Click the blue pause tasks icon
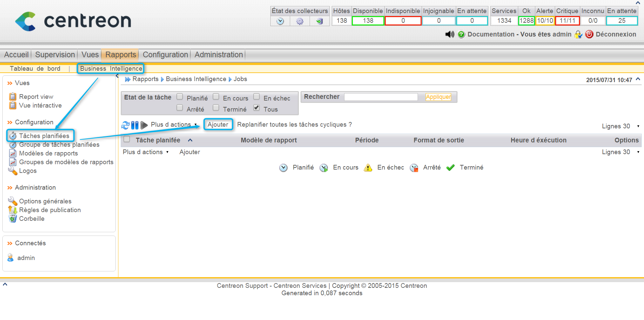This screenshot has height=320, width=644. coord(135,125)
